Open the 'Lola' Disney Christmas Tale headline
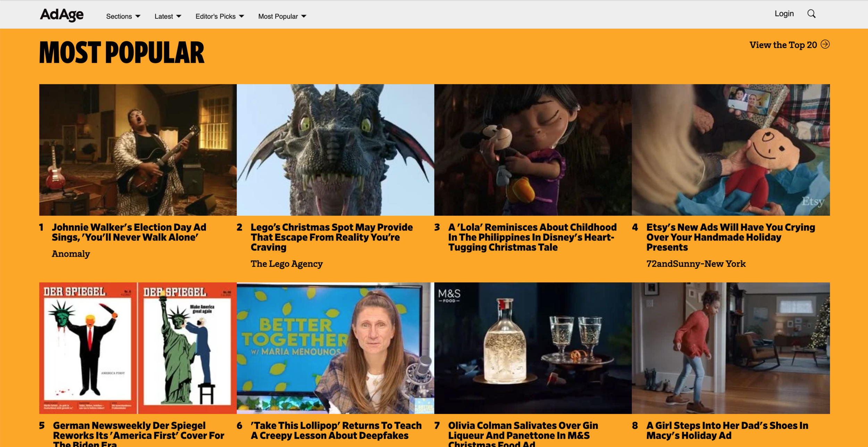This screenshot has height=447, width=868. tap(532, 237)
